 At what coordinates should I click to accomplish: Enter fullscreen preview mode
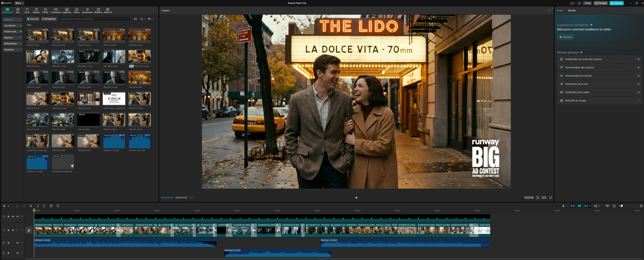[x=550, y=197]
